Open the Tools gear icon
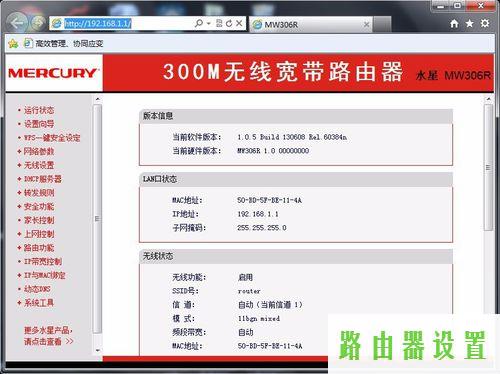The height and width of the screenshot is (374, 500). pyautogui.click(x=485, y=23)
